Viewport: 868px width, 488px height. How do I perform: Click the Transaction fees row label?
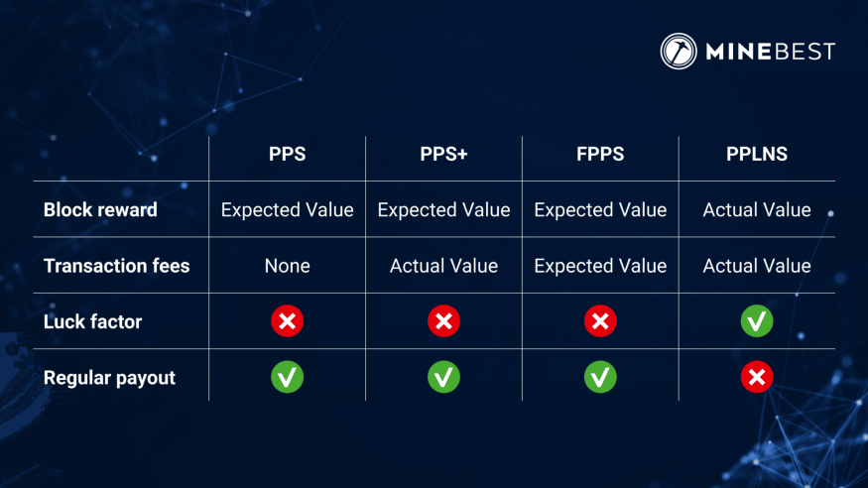[x=116, y=266]
